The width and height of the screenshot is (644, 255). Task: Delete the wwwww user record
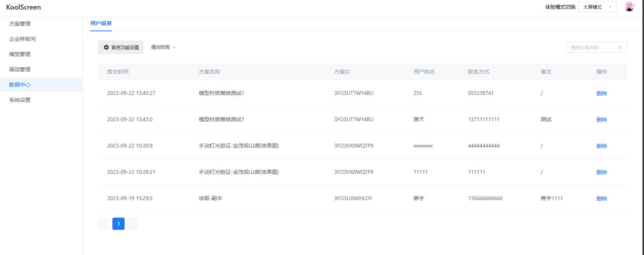tap(602, 146)
